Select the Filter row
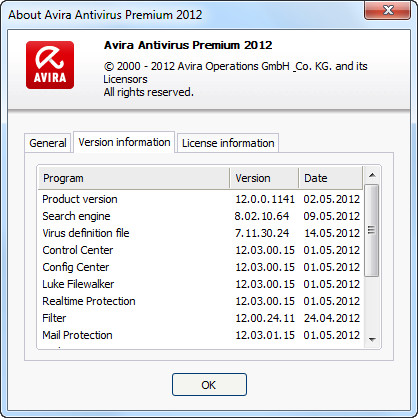The image size is (418, 418). click(x=201, y=318)
